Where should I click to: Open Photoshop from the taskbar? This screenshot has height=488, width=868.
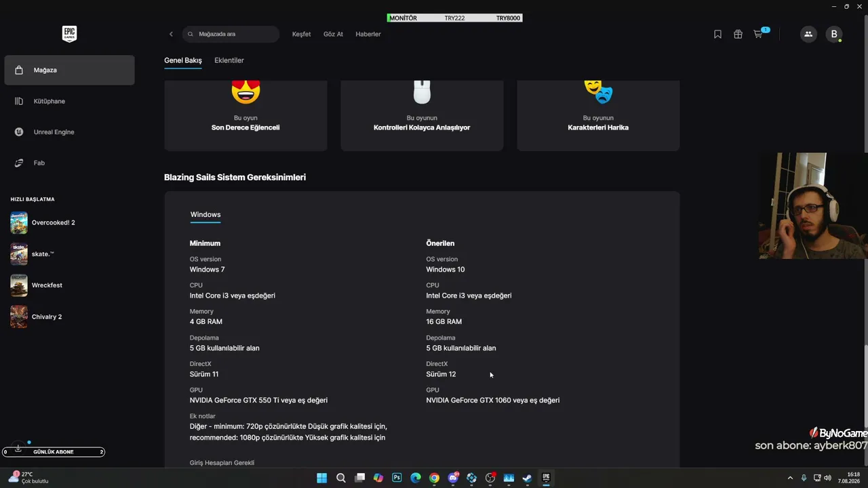point(397,478)
